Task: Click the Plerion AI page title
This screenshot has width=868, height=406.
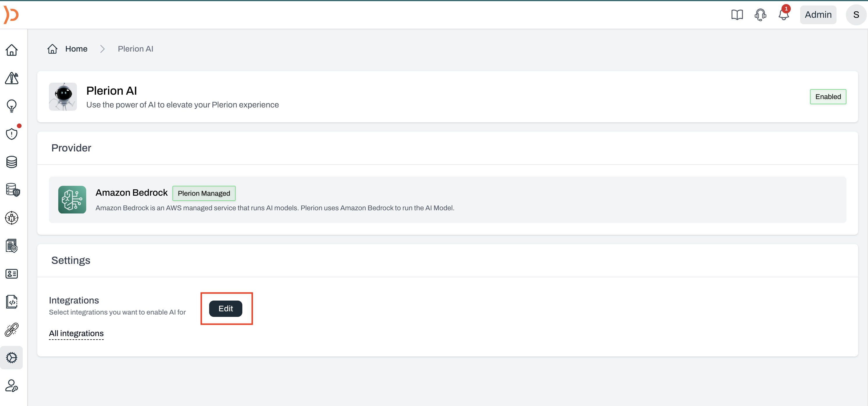Action: 112,91
